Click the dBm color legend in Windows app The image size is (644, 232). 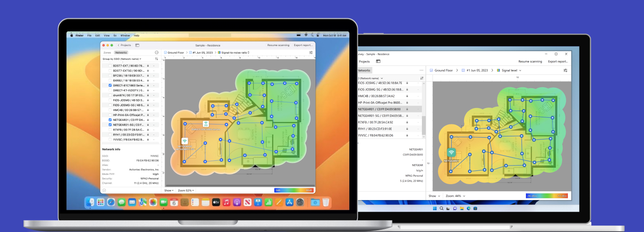click(x=547, y=196)
